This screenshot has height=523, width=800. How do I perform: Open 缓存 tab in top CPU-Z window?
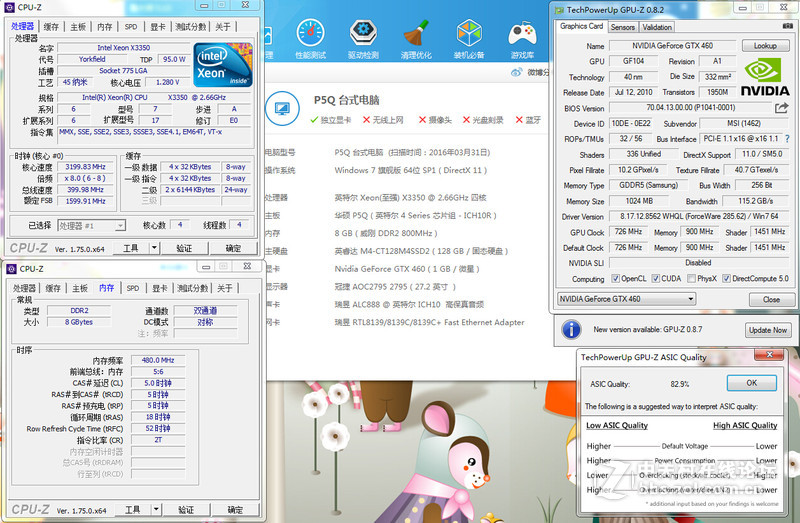coord(51,27)
